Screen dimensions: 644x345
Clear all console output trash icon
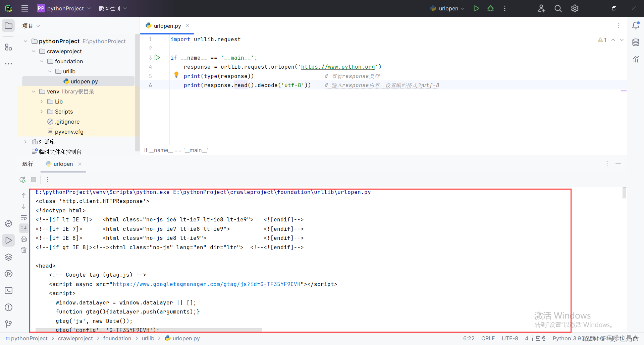24,250
